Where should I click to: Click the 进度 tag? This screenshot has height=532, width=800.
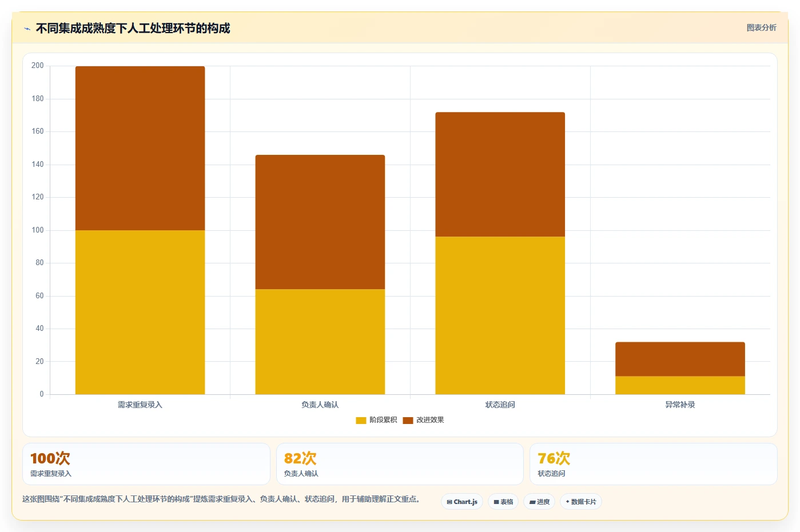click(x=539, y=502)
